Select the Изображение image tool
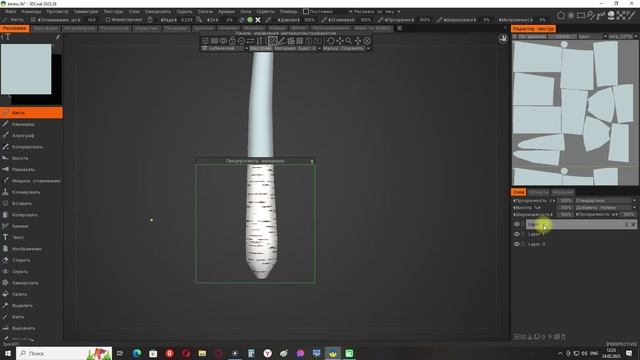640x360 pixels. 31,249
